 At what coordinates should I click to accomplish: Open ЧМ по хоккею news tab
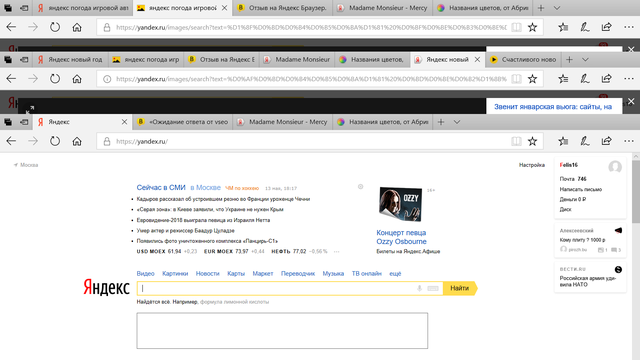(242, 188)
